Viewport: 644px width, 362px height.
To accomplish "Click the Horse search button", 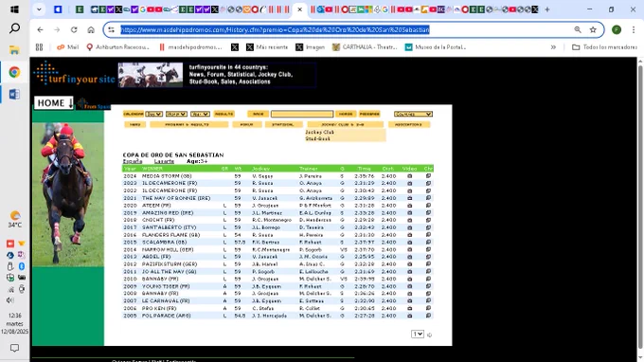I will click(x=346, y=114).
